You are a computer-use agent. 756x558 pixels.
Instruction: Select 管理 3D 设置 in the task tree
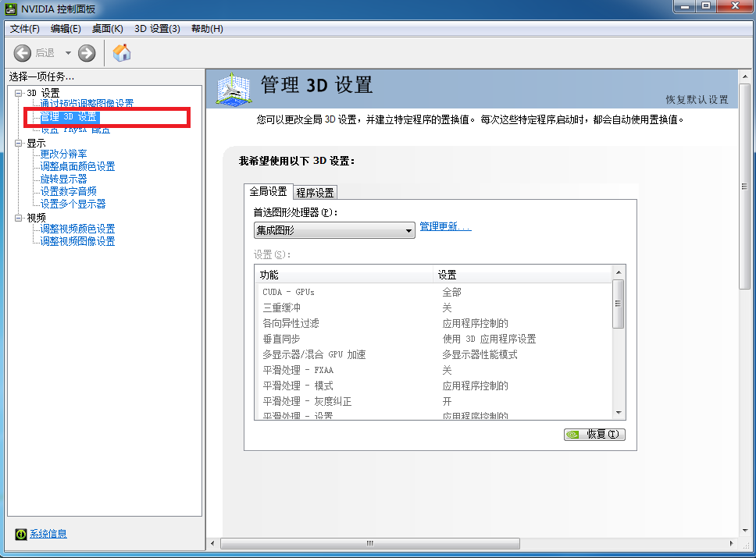coord(69,117)
